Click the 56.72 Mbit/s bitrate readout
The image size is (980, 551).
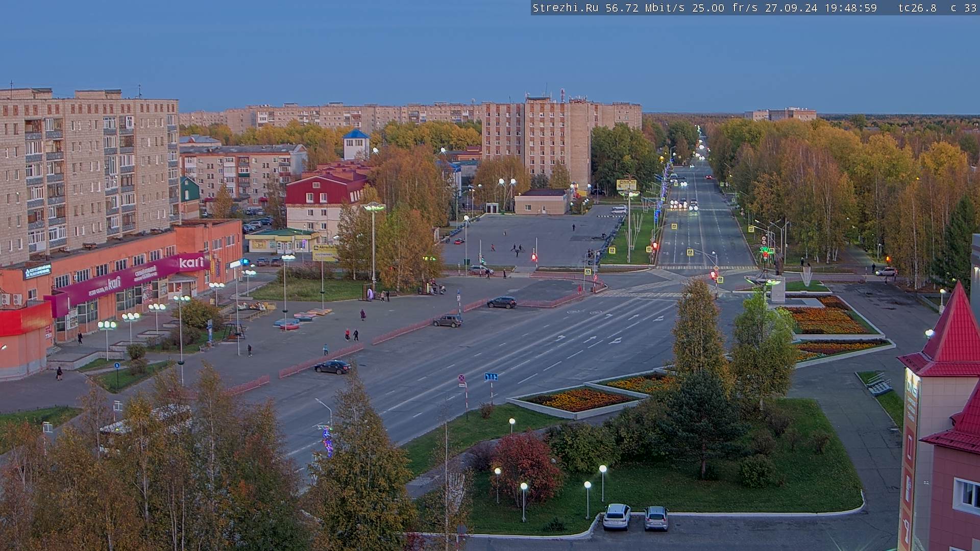coord(645,8)
